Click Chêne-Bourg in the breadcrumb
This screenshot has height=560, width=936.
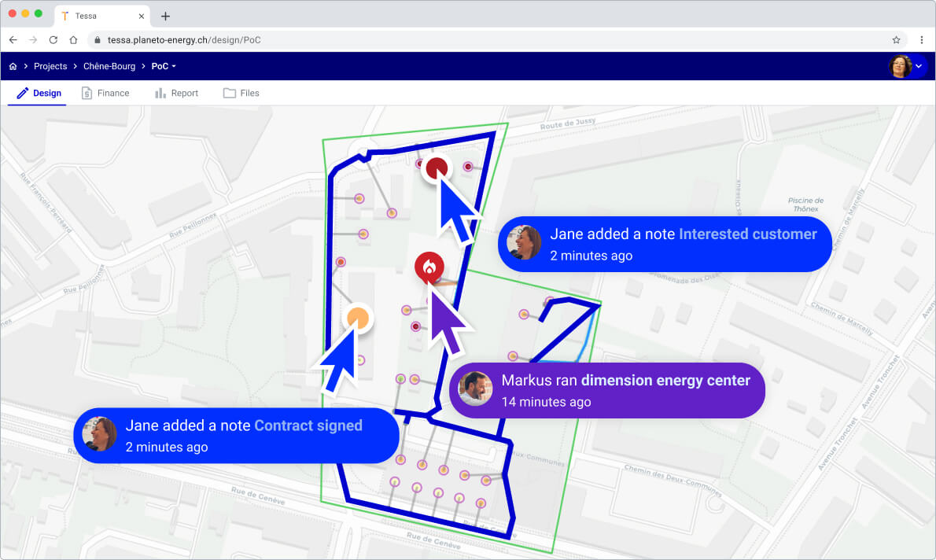click(109, 67)
